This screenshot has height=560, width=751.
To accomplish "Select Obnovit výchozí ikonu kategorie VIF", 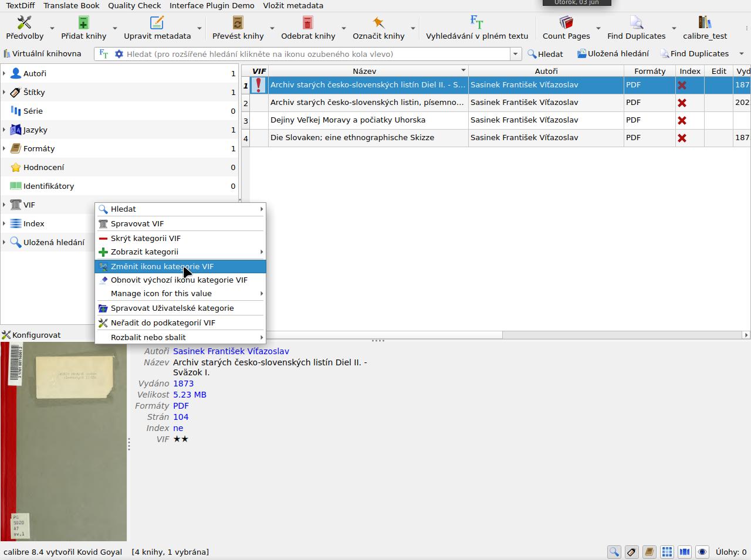I will 180,280.
